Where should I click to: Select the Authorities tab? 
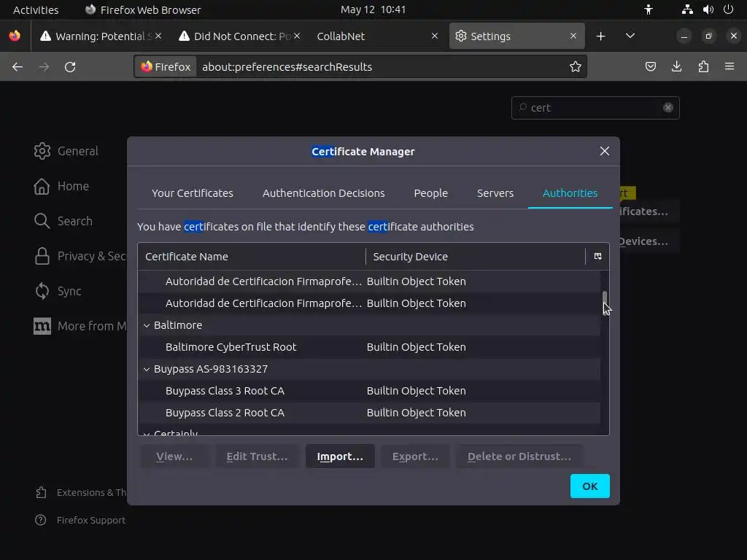tap(570, 192)
